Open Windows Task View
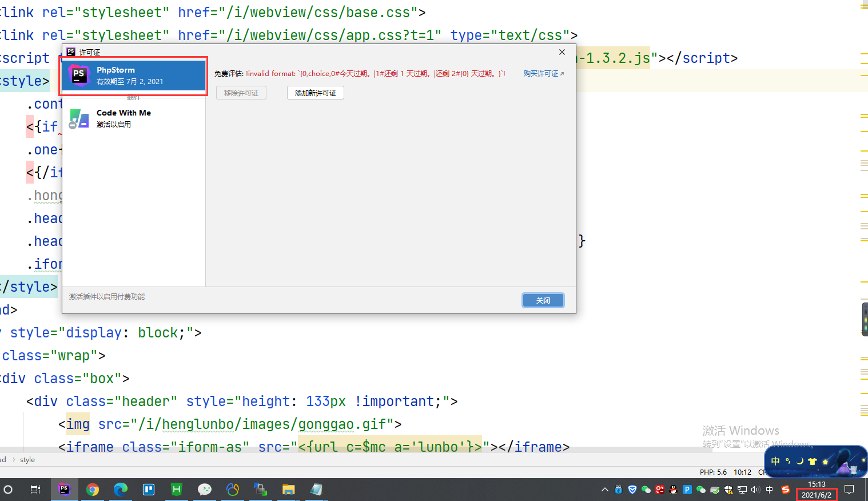 tap(35, 490)
